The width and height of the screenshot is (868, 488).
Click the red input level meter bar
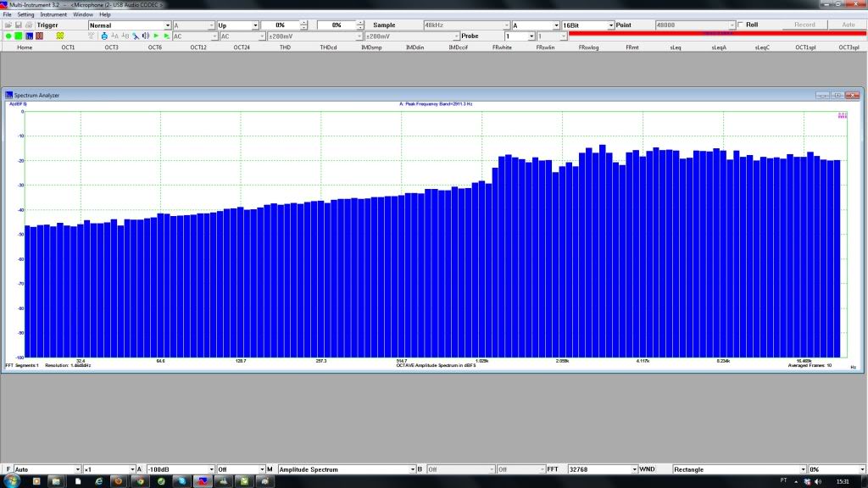click(x=717, y=34)
